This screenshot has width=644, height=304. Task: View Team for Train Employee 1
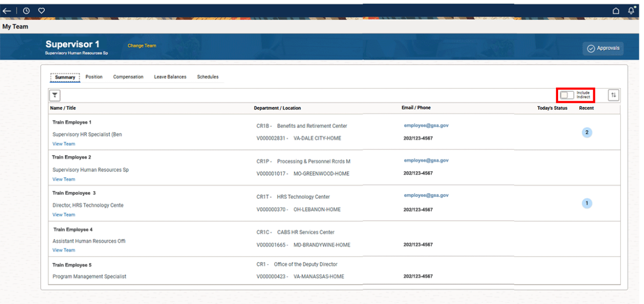click(x=64, y=144)
